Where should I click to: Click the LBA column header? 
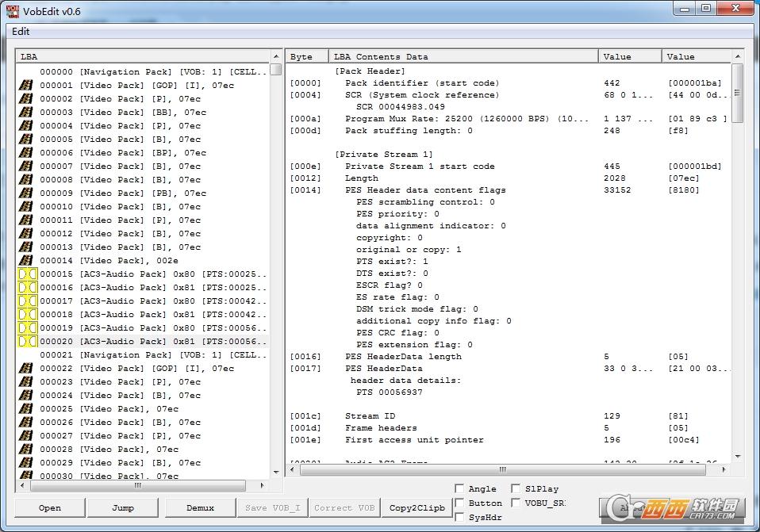click(x=143, y=57)
